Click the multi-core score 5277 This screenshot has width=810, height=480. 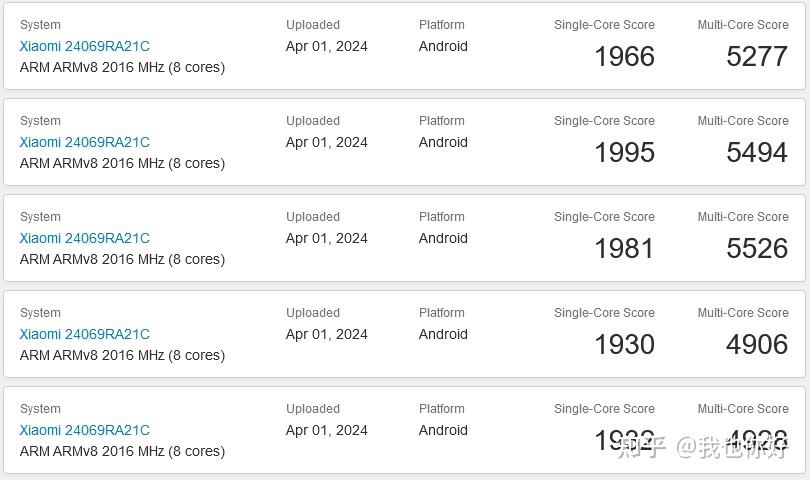pyautogui.click(x=757, y=57)
